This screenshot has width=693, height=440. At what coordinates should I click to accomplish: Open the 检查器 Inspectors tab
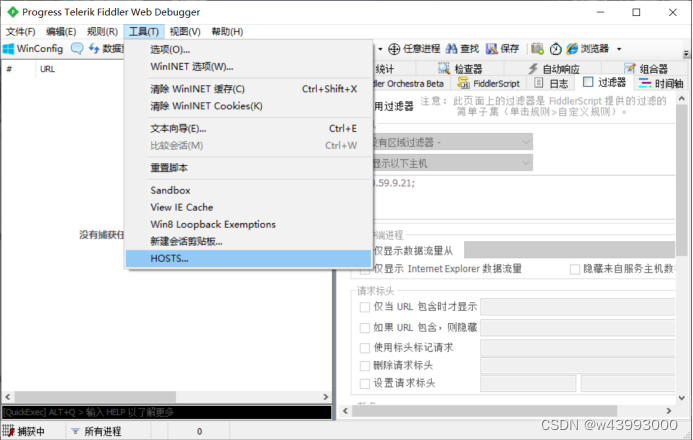(x=460, y=68)
